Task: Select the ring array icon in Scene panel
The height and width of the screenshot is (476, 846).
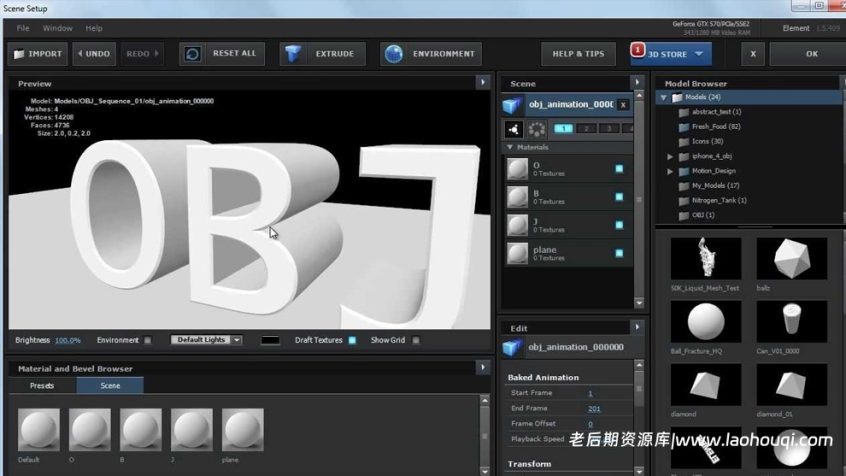Action: [536, 129]
